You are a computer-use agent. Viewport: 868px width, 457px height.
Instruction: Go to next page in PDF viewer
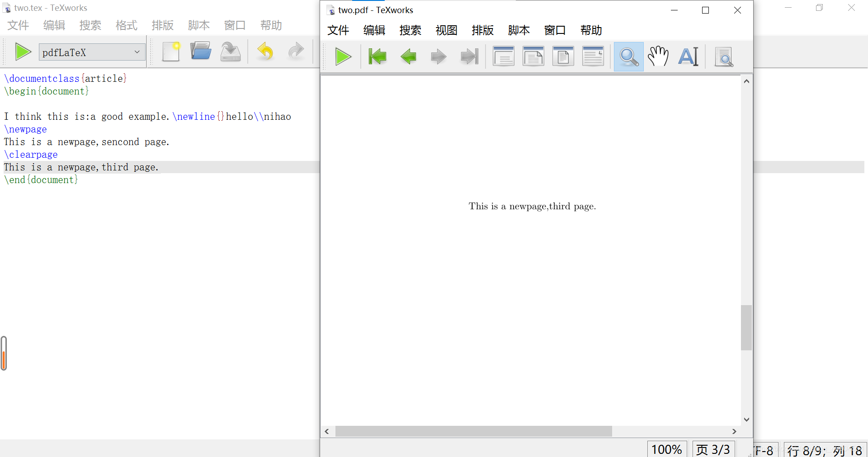click(x=439, y=57)
